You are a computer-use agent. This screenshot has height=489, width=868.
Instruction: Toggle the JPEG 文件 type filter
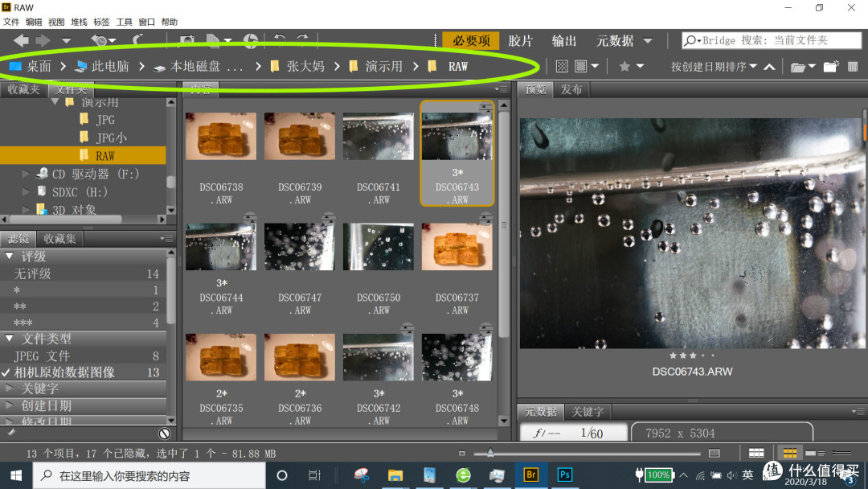click(83, 355)
